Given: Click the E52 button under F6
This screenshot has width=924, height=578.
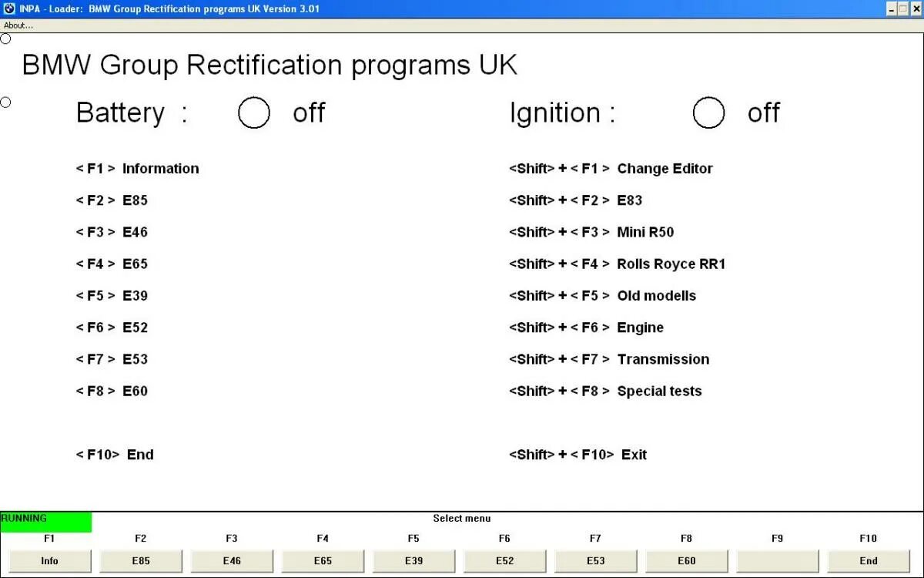Looking at the screenshot, I should [504, 561].
